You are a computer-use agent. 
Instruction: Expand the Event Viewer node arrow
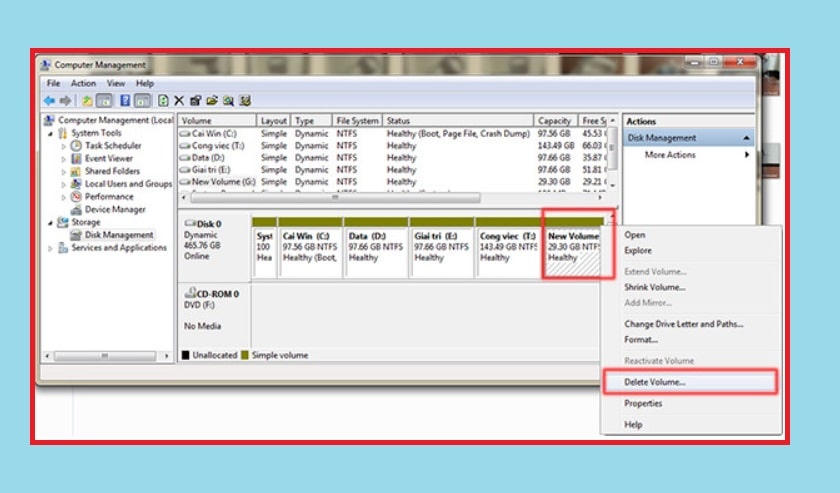[x=64, y=159]
